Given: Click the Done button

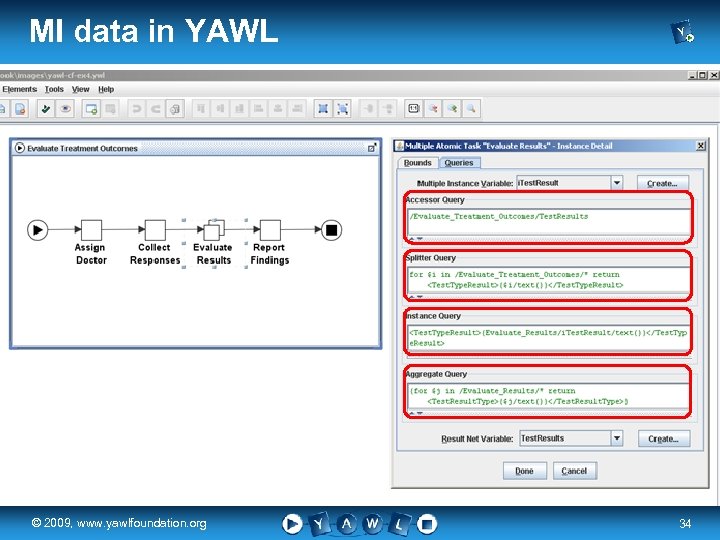Looking at the screenshot, I should click(x=524, y=471).
